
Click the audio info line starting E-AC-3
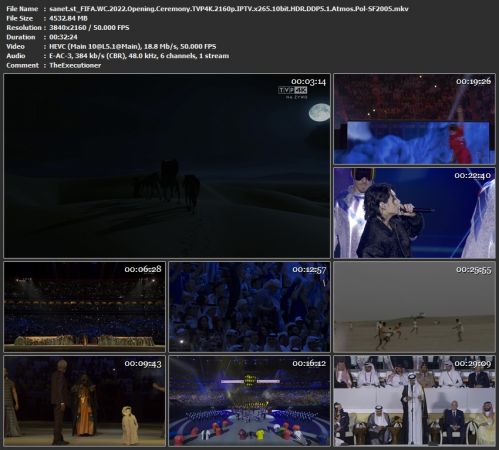coord(139,56)
